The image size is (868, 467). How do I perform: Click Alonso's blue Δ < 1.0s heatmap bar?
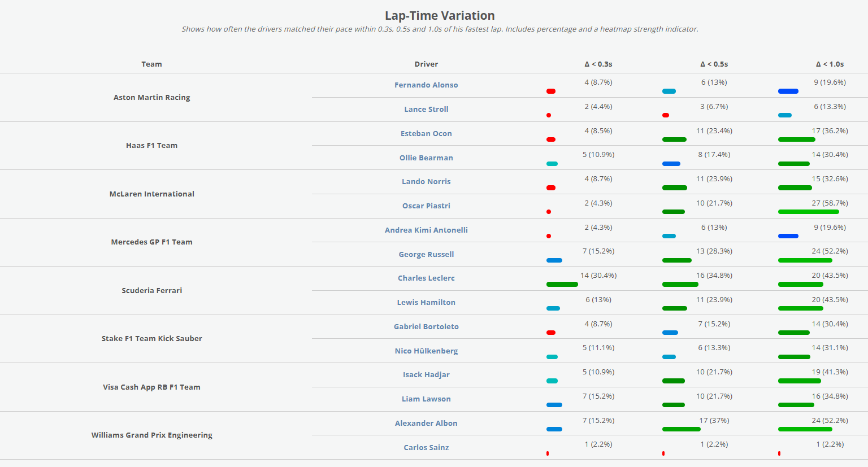coord(788,91)
